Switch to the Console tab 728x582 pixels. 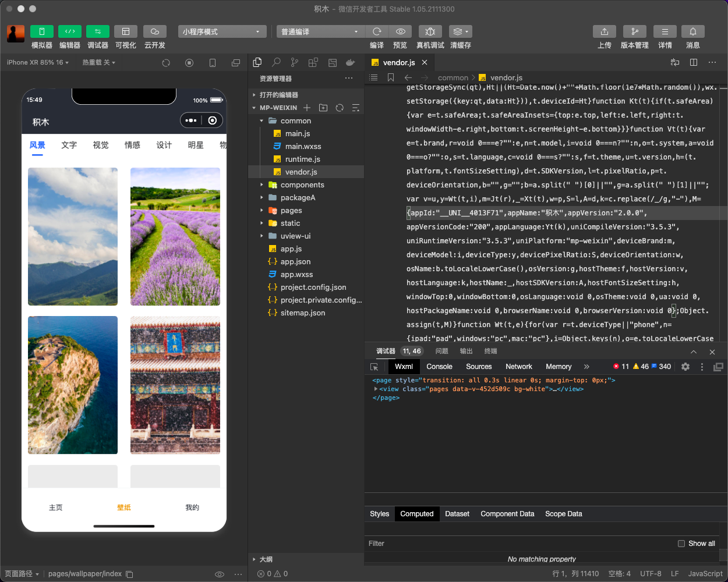pyautogui.click(x=439, y=367)
